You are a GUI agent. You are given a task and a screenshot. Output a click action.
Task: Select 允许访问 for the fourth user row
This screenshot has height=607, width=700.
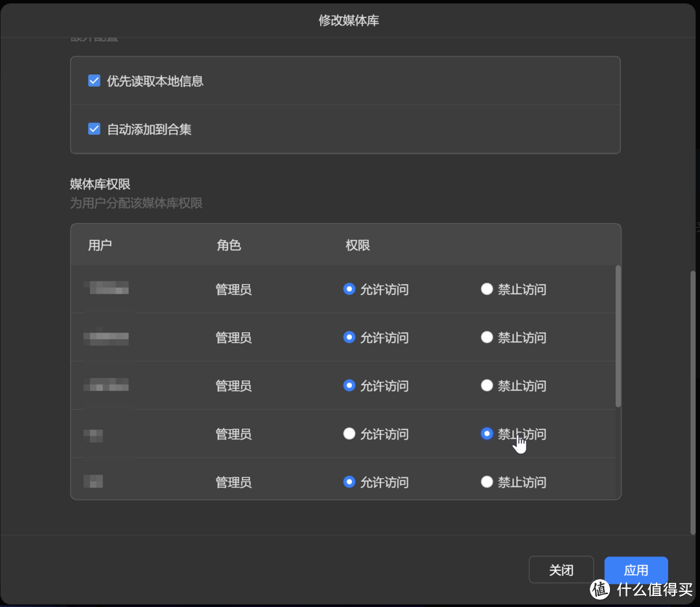tap(349, 434)
